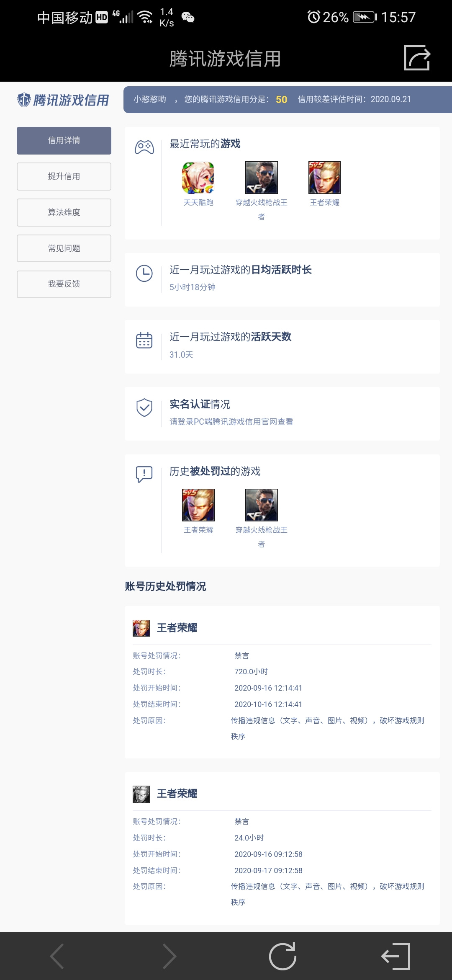
Task: Click 历史被处罚过的游戏 section heading
Action: tap(215, 472)
